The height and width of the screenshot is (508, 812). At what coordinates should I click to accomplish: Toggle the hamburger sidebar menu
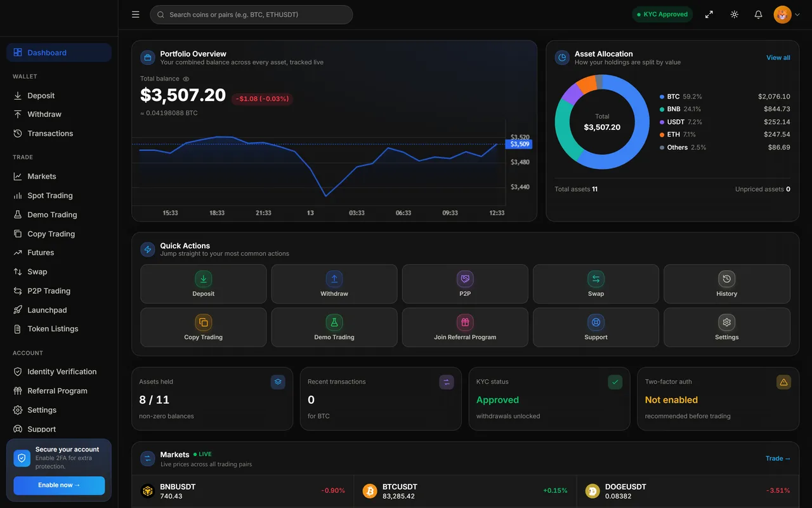[x=135, y=15]
